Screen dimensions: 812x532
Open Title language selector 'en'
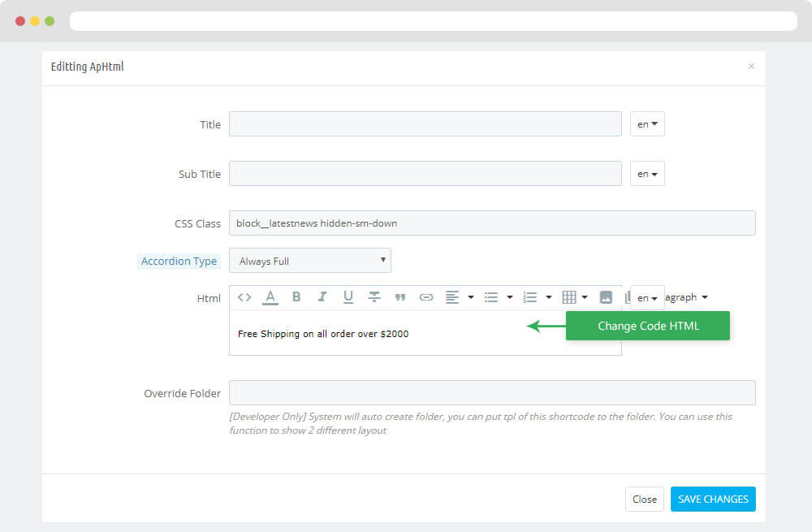click(647, 124)
